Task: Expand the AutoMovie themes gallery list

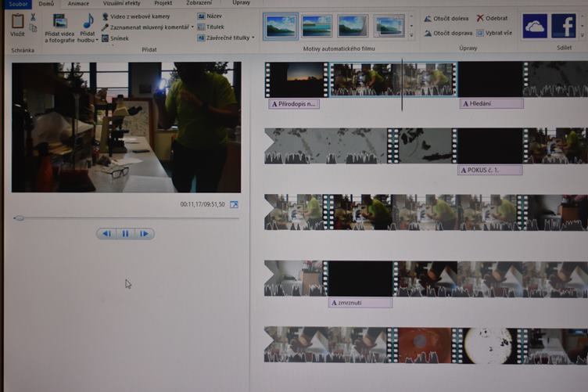Action: click(412, 36)
